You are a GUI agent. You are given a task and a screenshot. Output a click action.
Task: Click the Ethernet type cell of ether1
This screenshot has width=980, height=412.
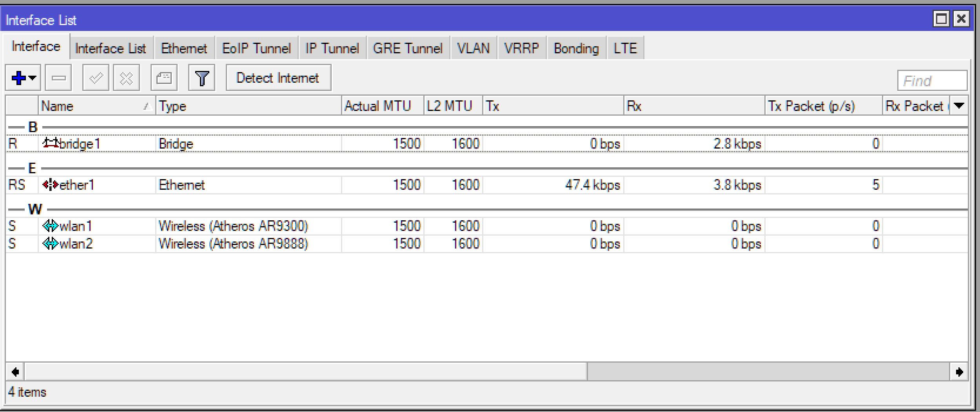coord(249,185)
